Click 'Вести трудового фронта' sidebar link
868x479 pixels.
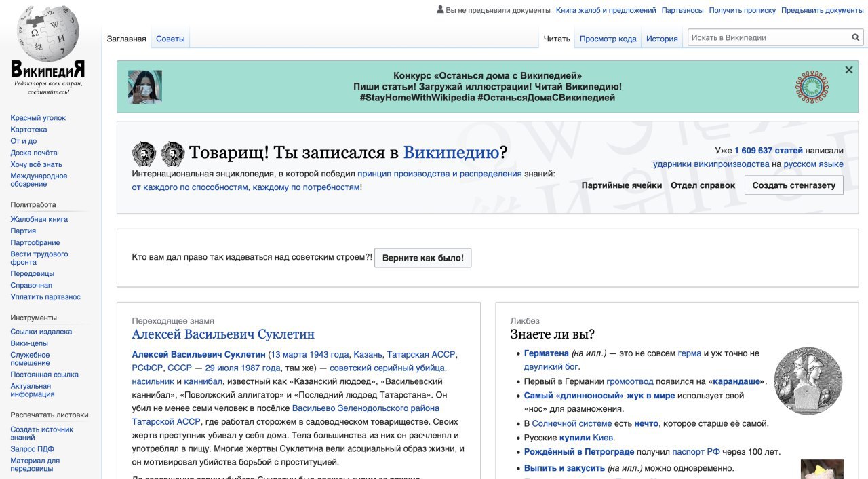tap(39, 258)
